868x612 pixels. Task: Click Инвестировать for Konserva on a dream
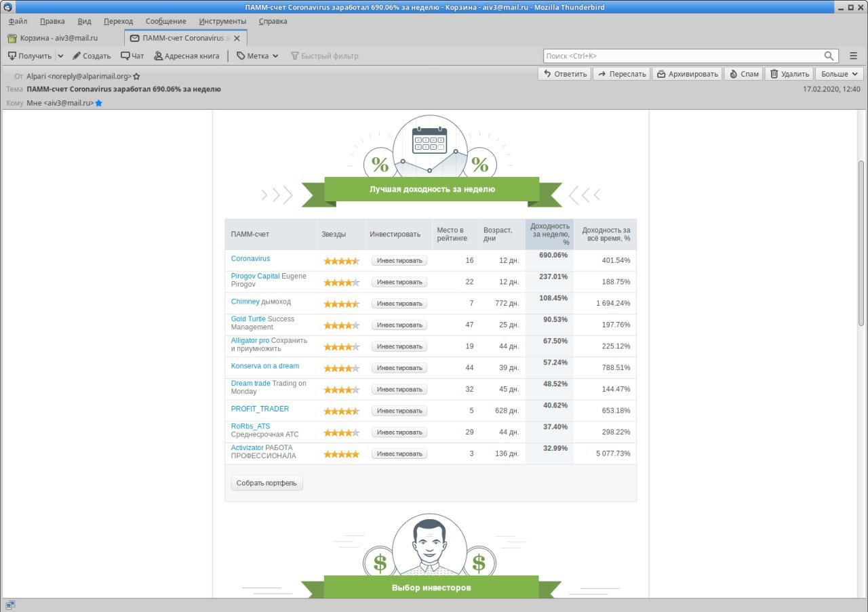pyautogui.click(x=399, y=368)
